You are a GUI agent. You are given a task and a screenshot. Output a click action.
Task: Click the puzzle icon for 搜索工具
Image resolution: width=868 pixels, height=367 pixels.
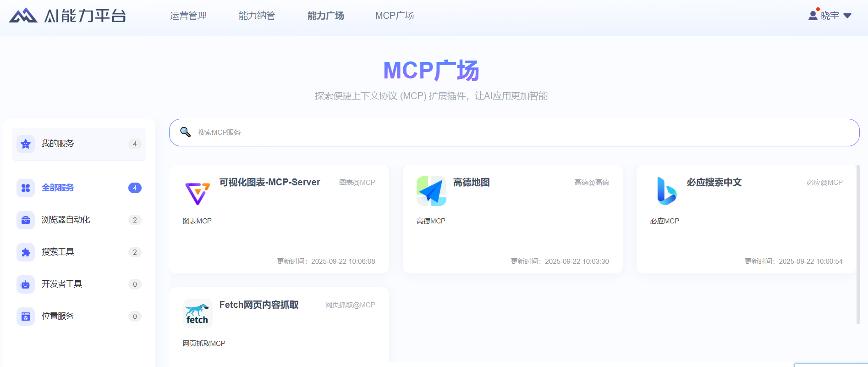[26, 252]
